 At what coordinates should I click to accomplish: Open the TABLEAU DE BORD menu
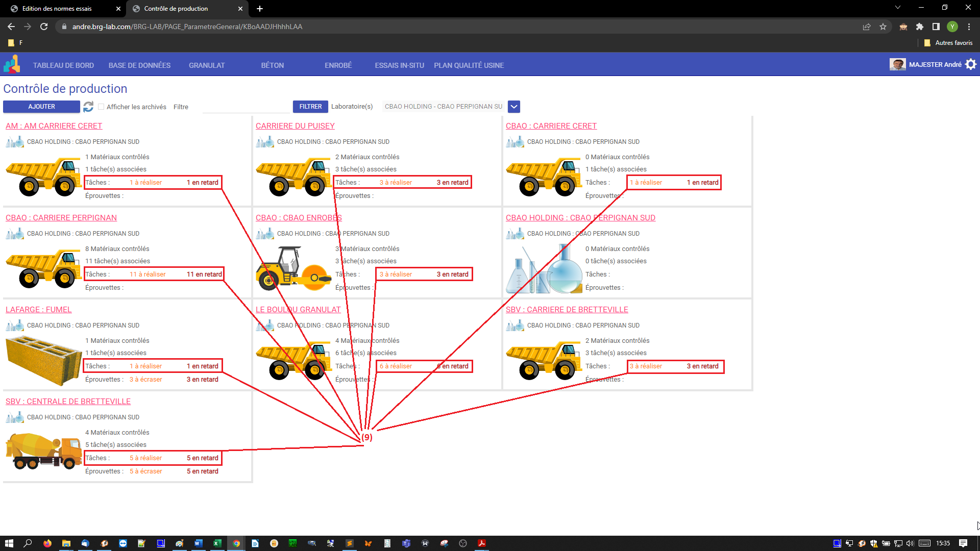(63, 65)
